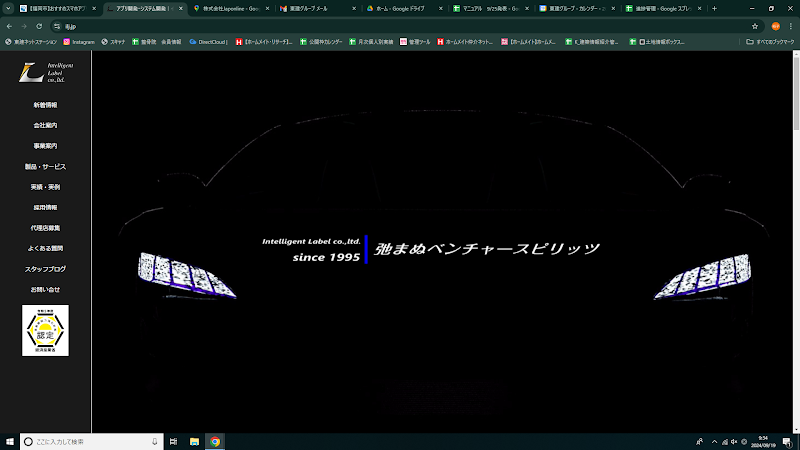800x450 pixels.
Task: Close the Gmail メール tab
Action: click(354, 9)
